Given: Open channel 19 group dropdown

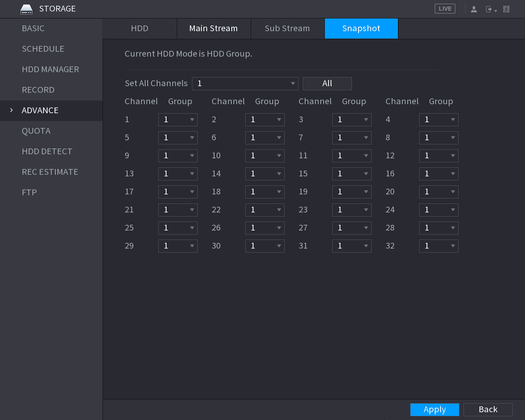Looking at the screenshot, I should 352,192.
